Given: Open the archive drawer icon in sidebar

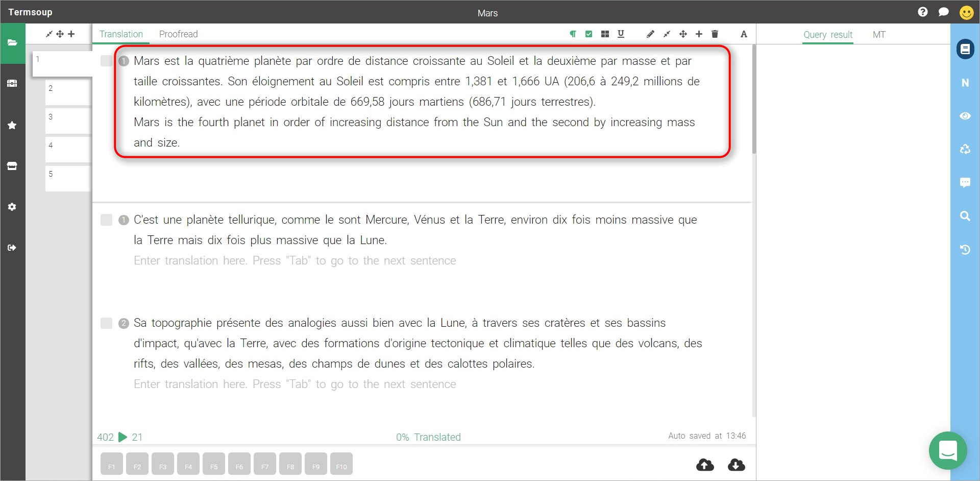Looking at the screenshot, I should (12, 166).
